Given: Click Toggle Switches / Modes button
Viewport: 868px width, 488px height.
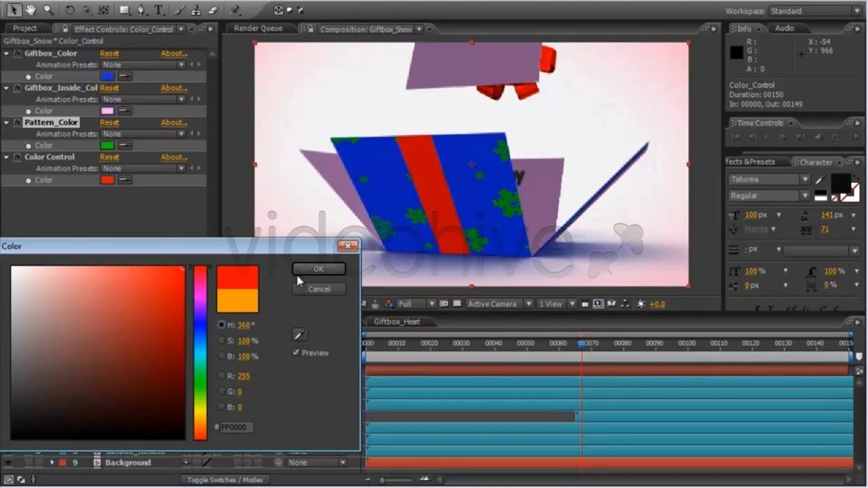Looking at the screenshot, I should (x=226, y=480).
